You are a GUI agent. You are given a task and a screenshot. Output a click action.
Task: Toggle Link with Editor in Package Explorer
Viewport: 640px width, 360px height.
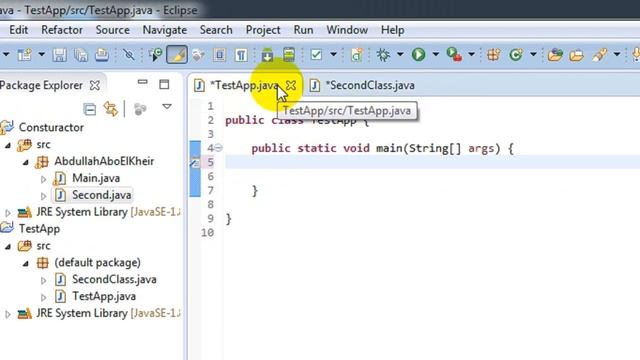111,109
